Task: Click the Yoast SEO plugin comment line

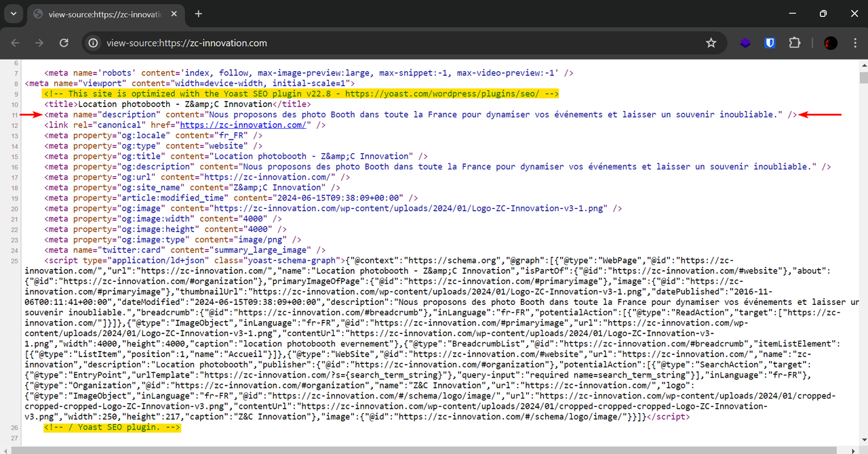Action: (x=300, y=94)
